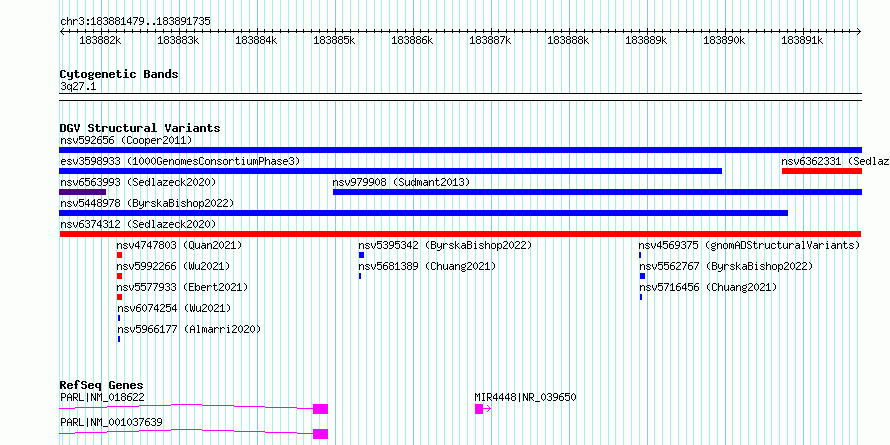Select the magenta exon box of PARL NM_018622
The image size is (890, 445).
tap(320, 409)
